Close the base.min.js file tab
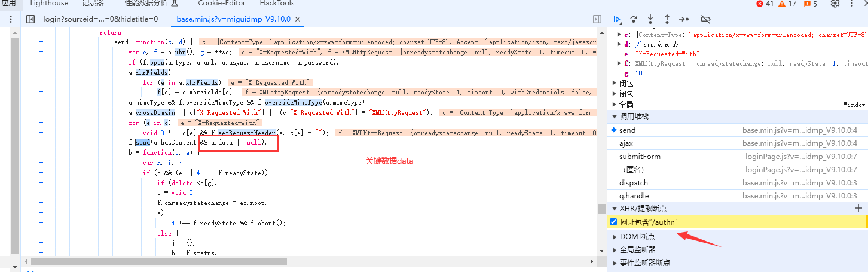Viewport: 868px width, 272px height. click(298, 19)
